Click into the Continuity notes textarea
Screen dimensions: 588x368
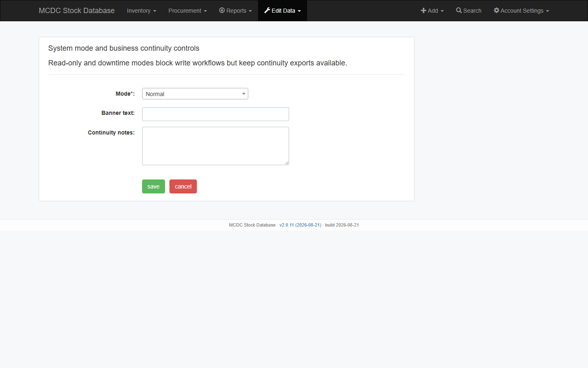point(216,146)
